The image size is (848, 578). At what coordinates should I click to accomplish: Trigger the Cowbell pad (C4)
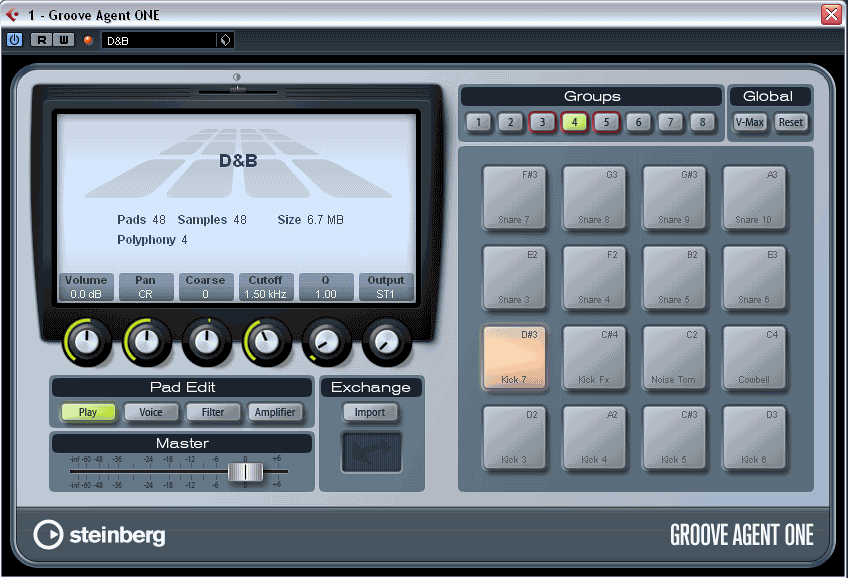754,357
